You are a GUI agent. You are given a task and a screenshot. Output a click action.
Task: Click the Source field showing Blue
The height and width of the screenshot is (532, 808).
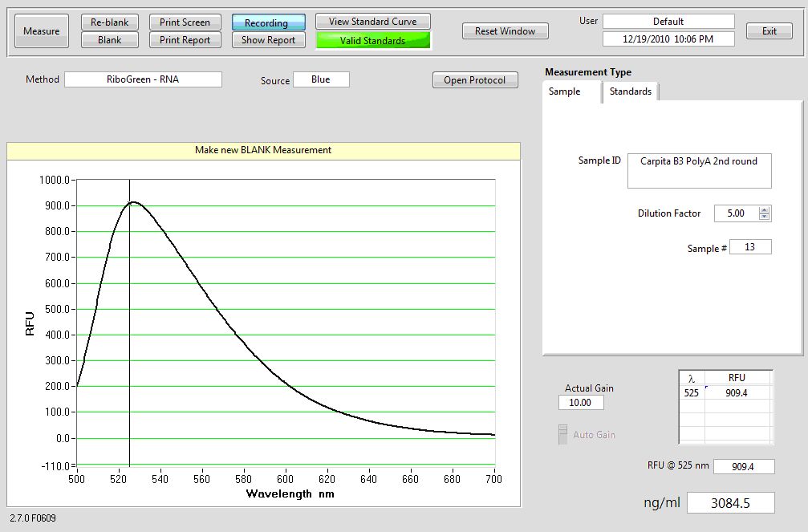[x=320, y=79]
